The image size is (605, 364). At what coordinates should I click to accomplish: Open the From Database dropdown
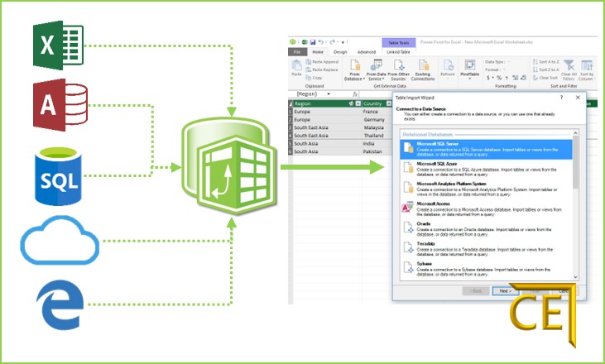[354, 70]
